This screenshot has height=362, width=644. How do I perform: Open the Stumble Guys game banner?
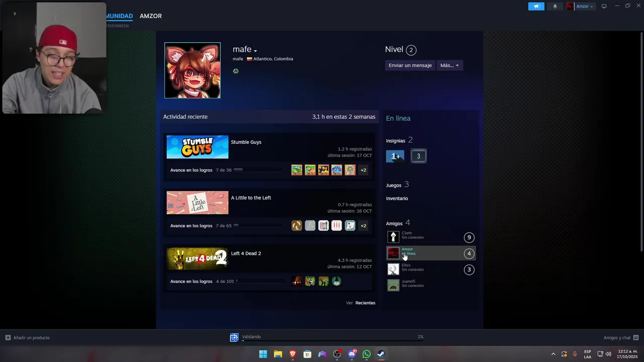[x=197, y=147]
